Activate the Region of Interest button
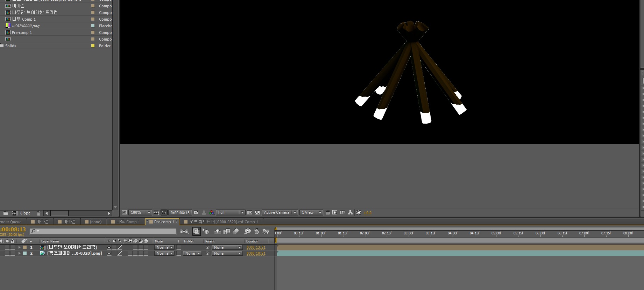This screenshot has height=290, width=644. point(249,212)
